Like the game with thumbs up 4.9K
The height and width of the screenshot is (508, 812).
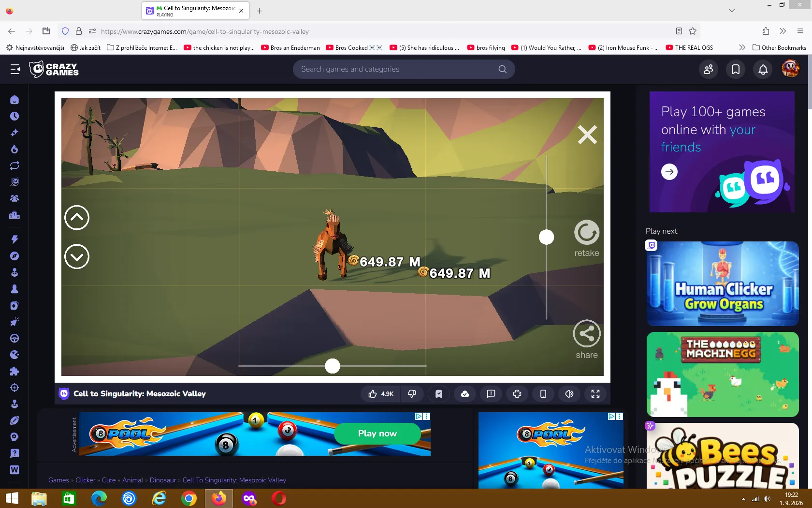click(381, 394)
